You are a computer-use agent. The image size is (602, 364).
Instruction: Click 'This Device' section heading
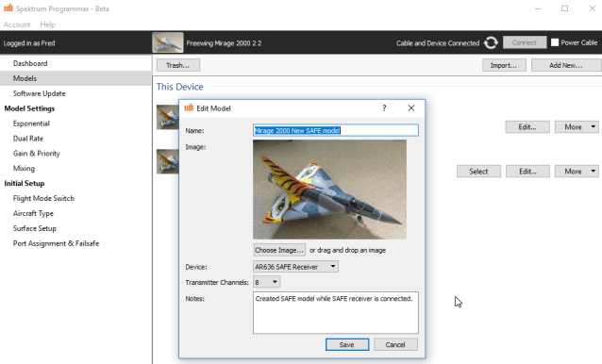pos(179,87)
